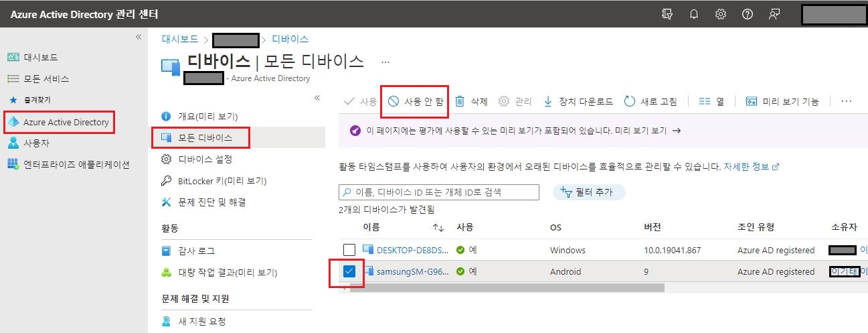Open the 자세한 정보 link
Screen dimensions: 868x333
point(752,166)
